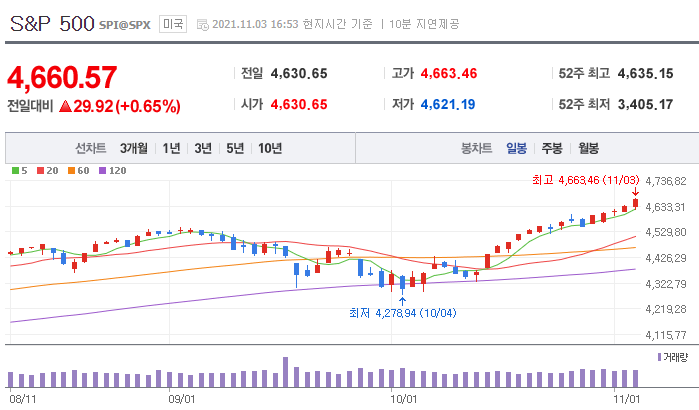Image resolution: width=699 pixels, height=410 pixels.
Task: Click the orange 60-day moving average swatch
Action: click(71, 171)
